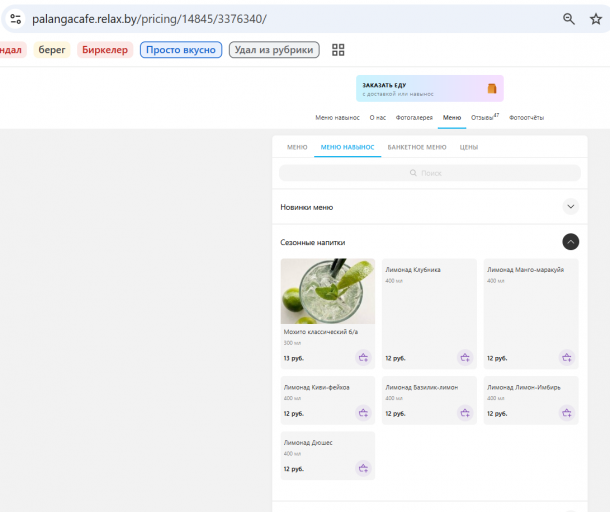Click the Лимонад Клубника title

(x=413, y=270)
